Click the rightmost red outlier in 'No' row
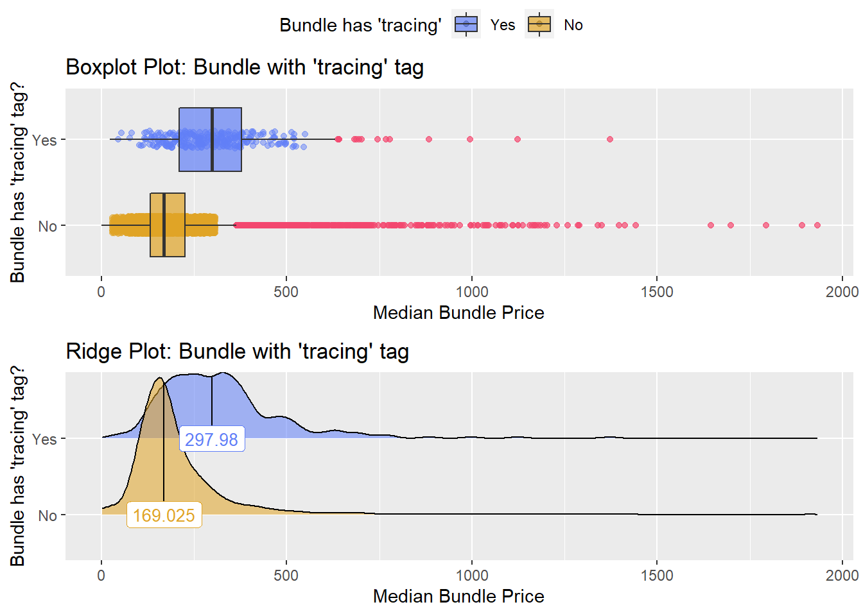 817,225
